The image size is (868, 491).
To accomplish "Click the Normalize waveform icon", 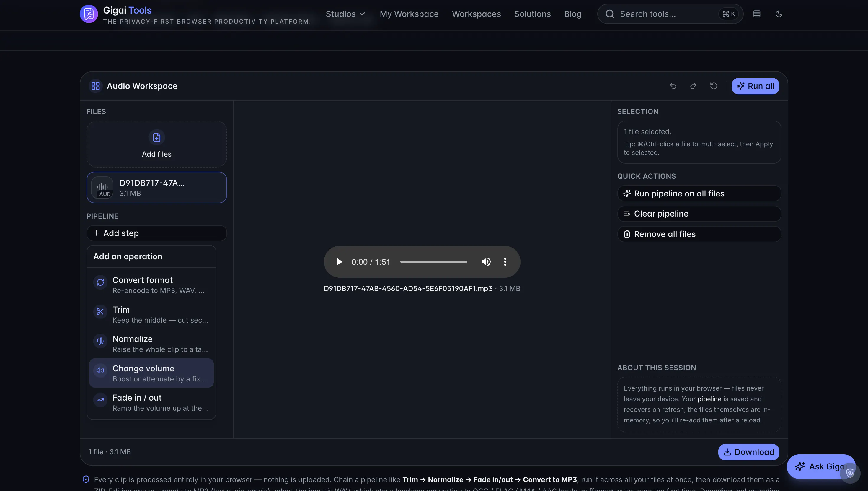I will tap(100, 341).
